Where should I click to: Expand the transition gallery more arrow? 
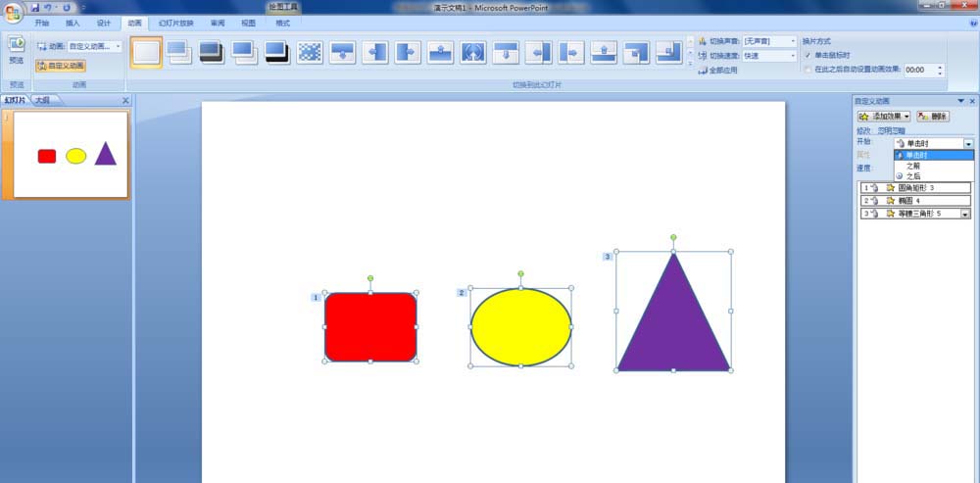[x=690, y=63]
